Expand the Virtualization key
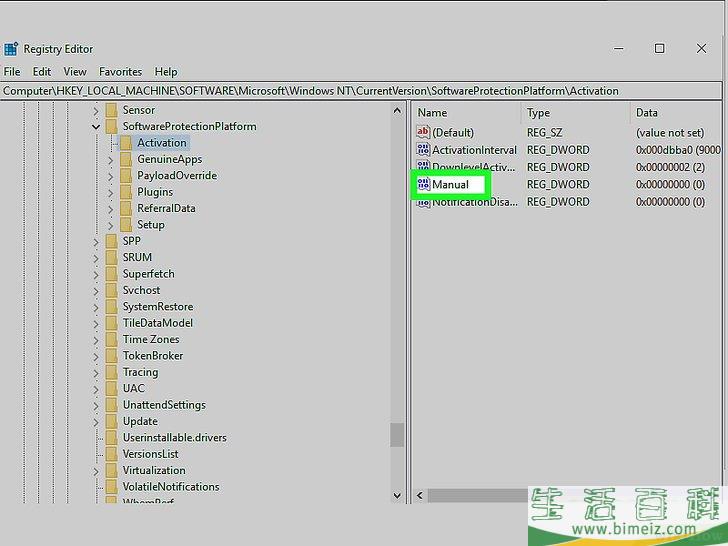728x546 pixels. click(x=96, y=471)
